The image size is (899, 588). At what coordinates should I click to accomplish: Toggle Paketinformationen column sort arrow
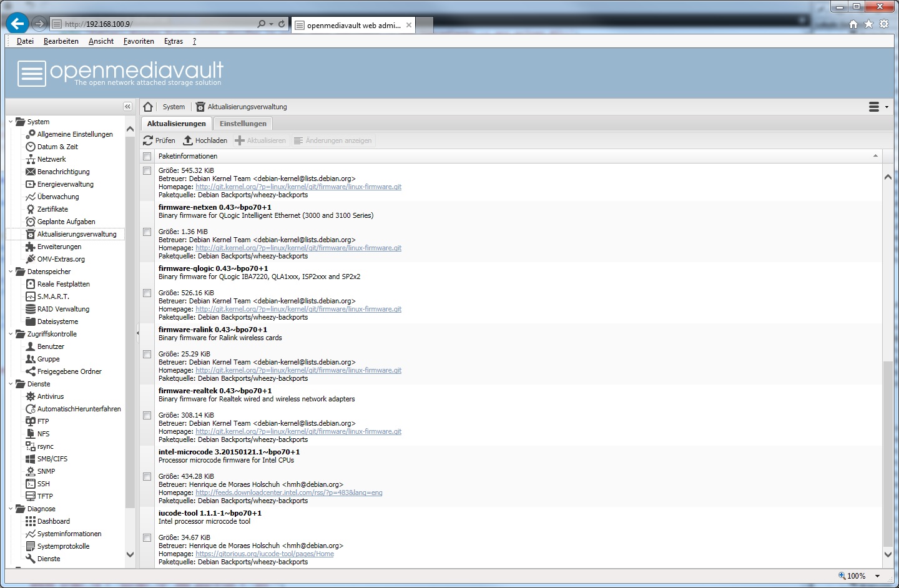(875, 156)
